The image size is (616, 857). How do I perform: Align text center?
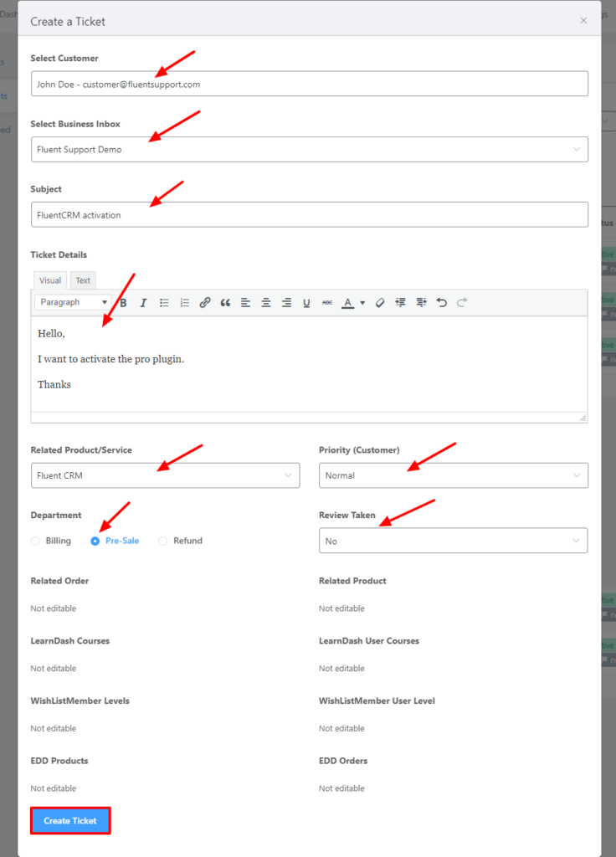pyautogui.click(x=265, y=303)
